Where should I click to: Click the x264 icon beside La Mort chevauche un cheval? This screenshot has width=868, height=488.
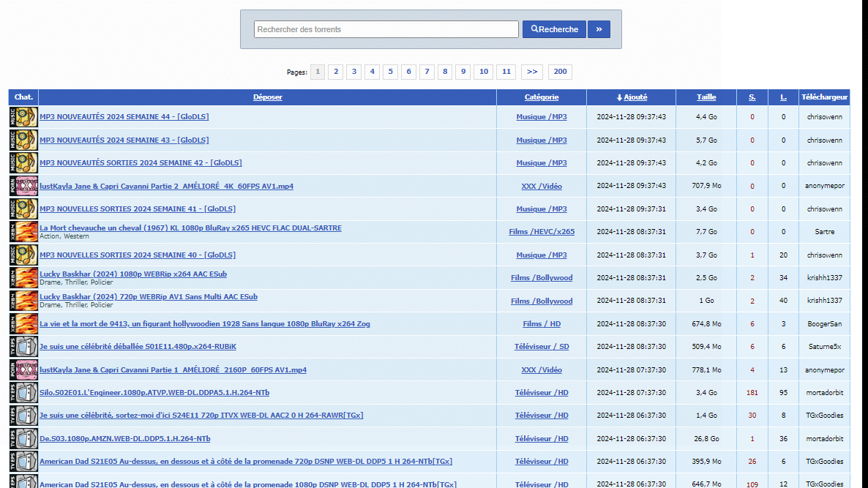tap(23, 232)
